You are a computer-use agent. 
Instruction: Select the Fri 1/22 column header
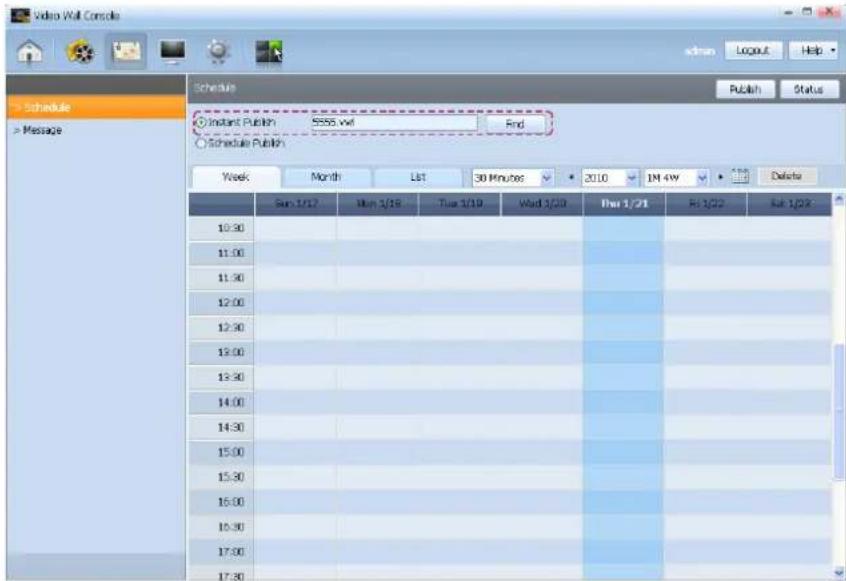pos(706,204)
